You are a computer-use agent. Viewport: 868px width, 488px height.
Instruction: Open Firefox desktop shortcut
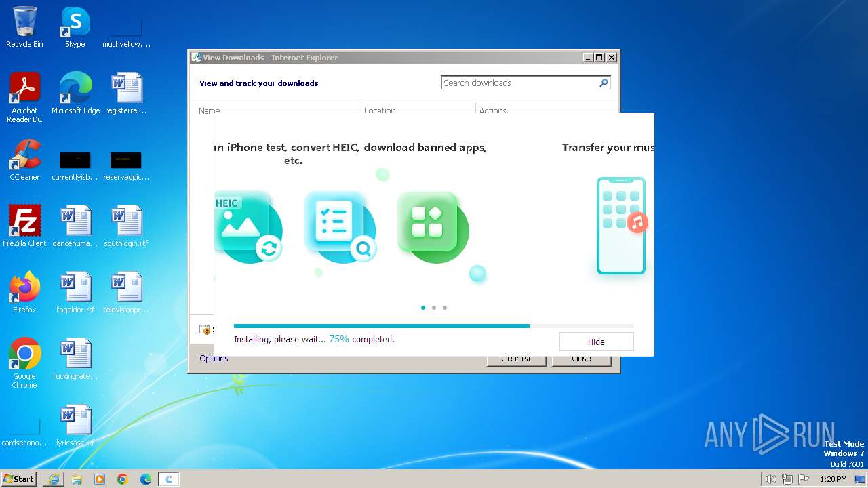pyautogui.click(x=24, y=293)
